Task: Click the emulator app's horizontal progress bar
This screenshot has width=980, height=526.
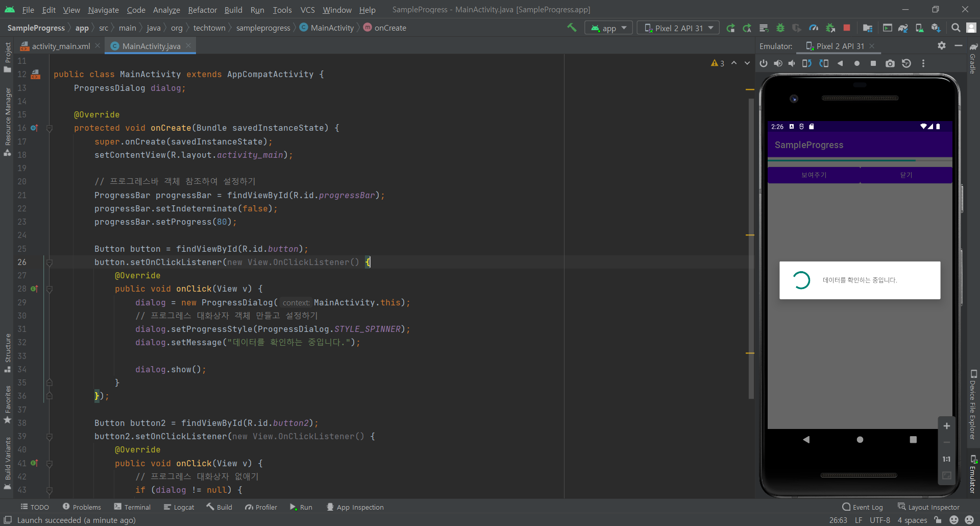Action: 860,160
